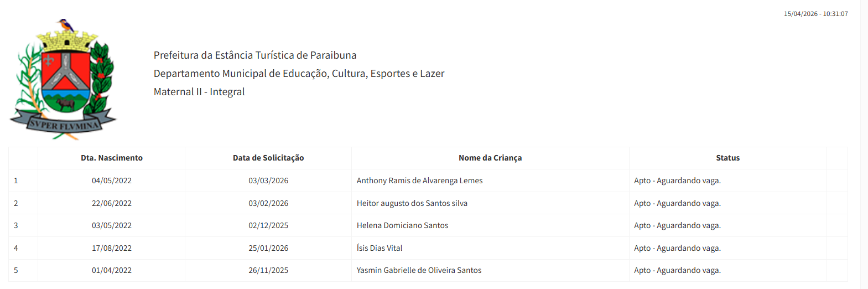Viewport: 868px width, 289px height.
Task: Select the name Anthony Ramis de Alvarenga Lemes
Action: point(419,180)
